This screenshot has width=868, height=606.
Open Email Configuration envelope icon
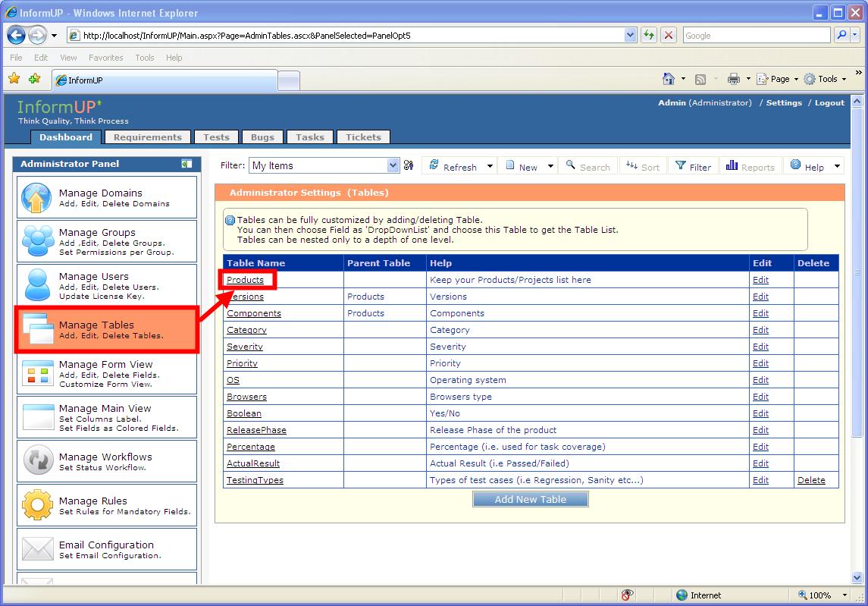click(37, 549)
